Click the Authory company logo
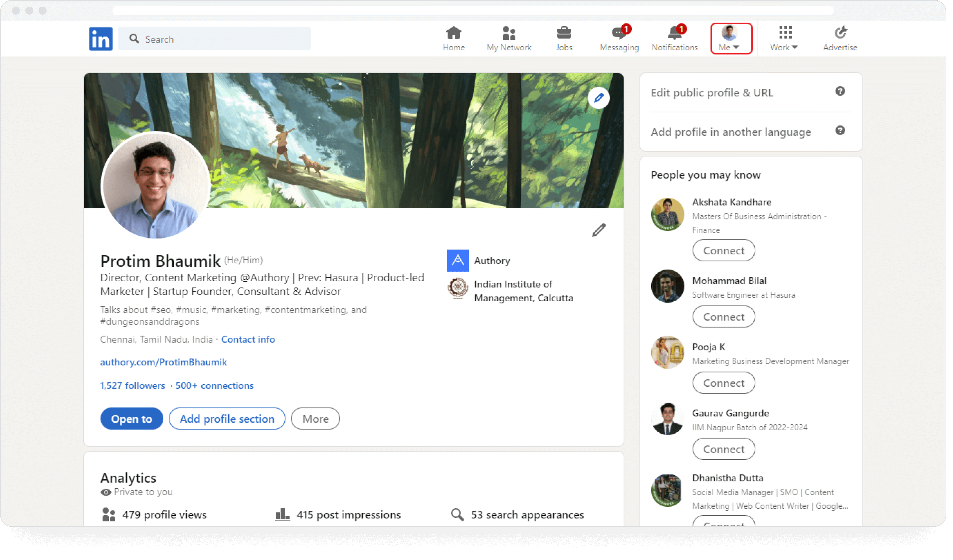The image size is (953, 560). click(458, 260)
